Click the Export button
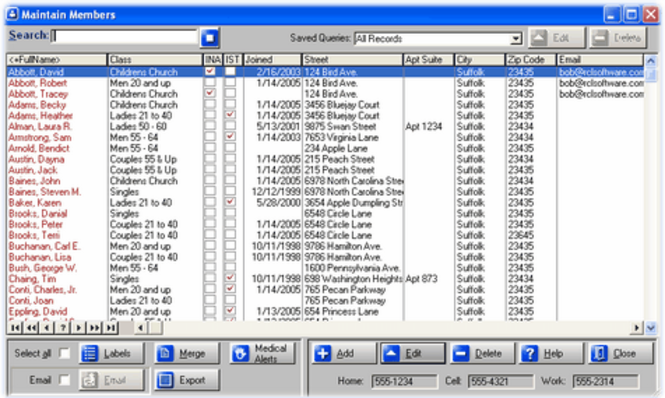This screenshot has height=398, width=665. [x=187, y=380]
